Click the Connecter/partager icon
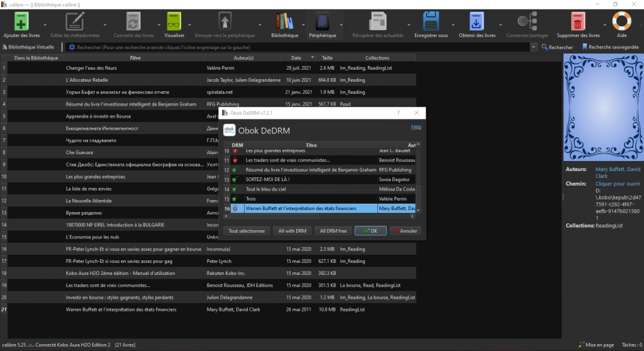This screenshot has width=644, height=351. point(528,21)
